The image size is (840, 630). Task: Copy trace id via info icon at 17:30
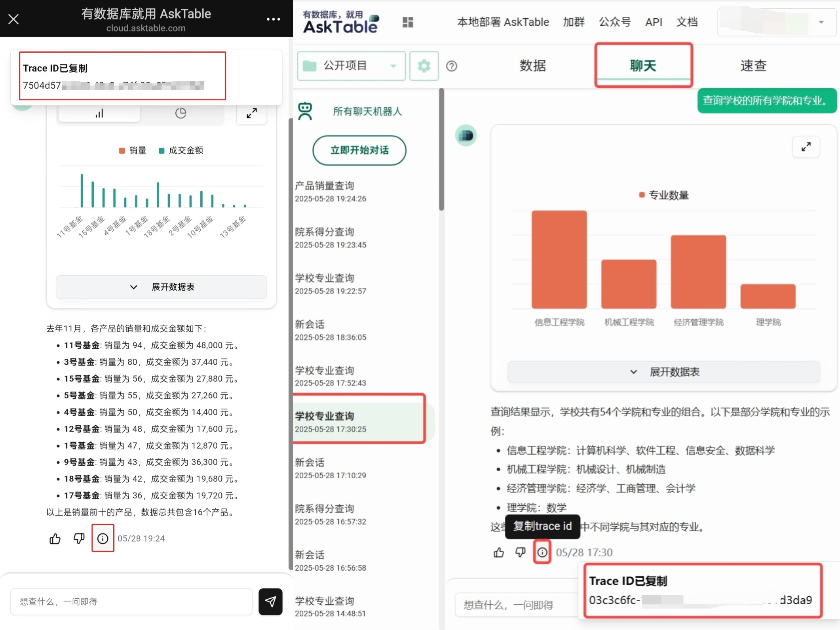[x=542, y=552]
